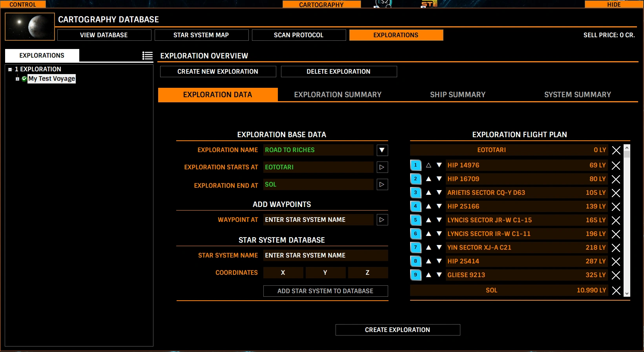This screenshot has width=644, height=352.
Task: Focus the Waypoint At system name field
Action: (318, 220)
